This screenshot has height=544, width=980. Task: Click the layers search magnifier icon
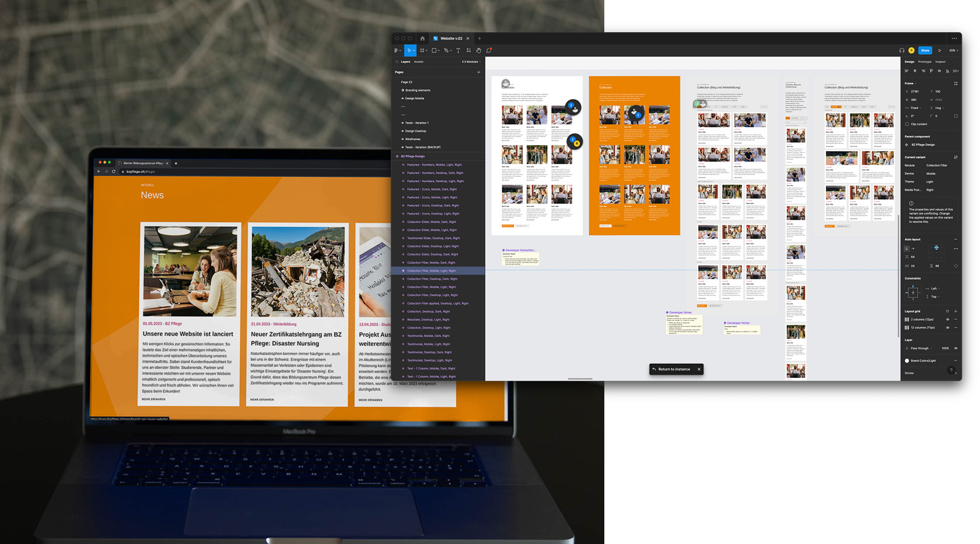397,62
